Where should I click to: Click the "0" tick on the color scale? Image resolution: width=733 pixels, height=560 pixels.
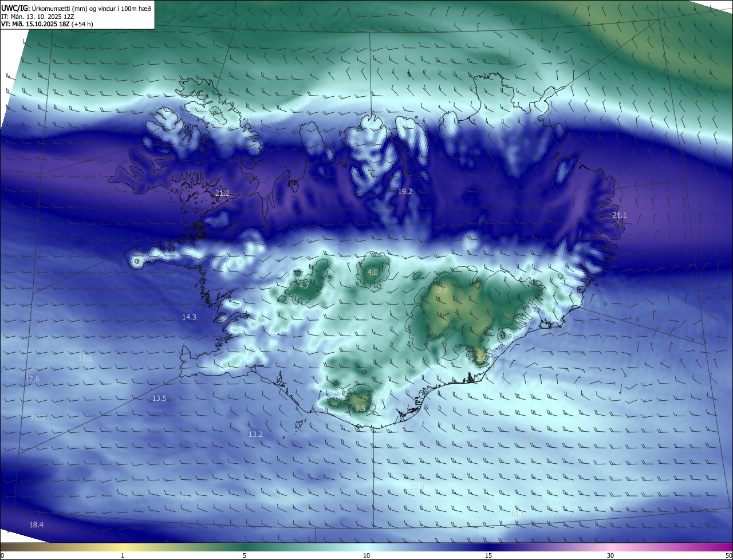[x=2, y=555]
